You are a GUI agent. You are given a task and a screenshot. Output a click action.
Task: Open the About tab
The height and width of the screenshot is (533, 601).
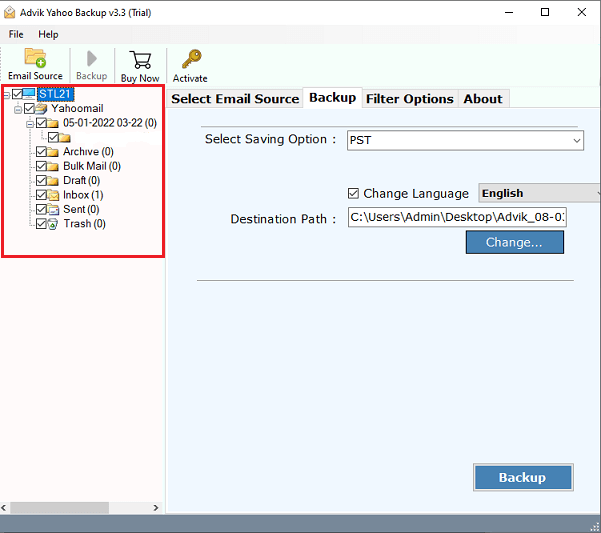[x=483, y=98]
